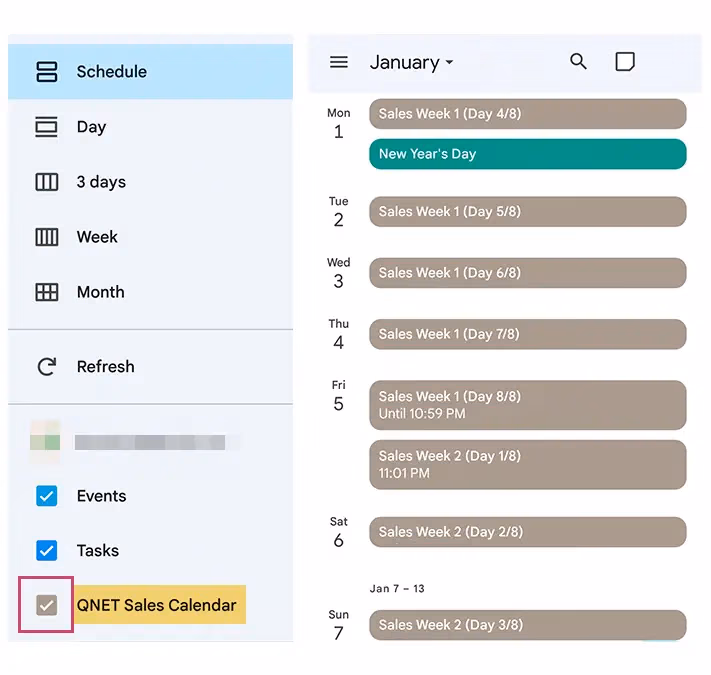Screen dimensions: 711x675
Task: Click the Events calendar label
Action: [102, 496]
